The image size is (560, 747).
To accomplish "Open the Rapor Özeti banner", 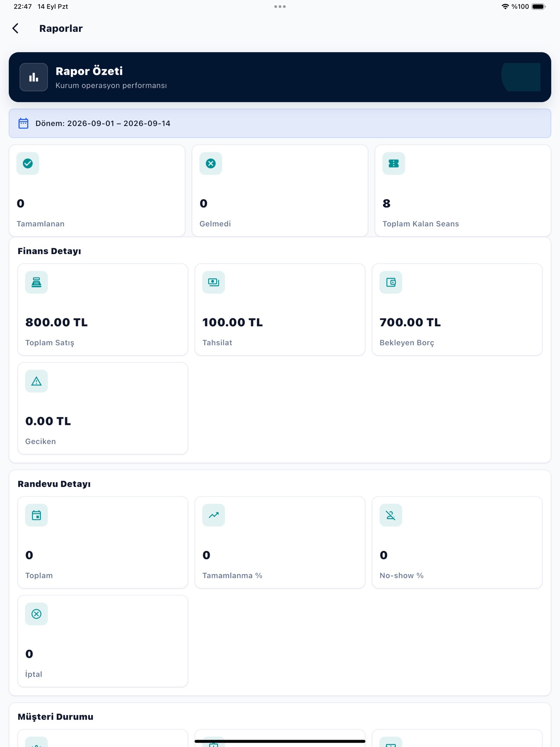I will coord(280,77).
